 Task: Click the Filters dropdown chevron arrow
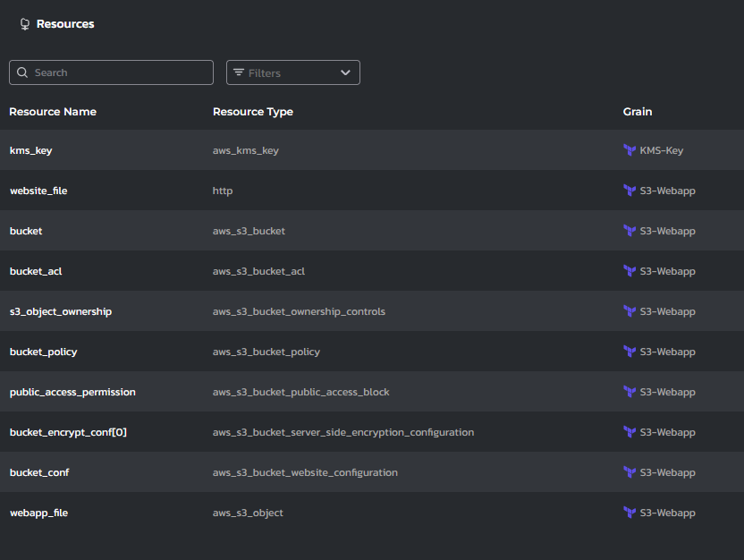345,72
